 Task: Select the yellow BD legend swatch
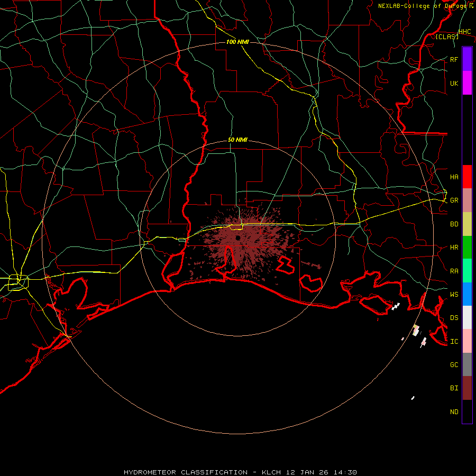tap(467, 224)
